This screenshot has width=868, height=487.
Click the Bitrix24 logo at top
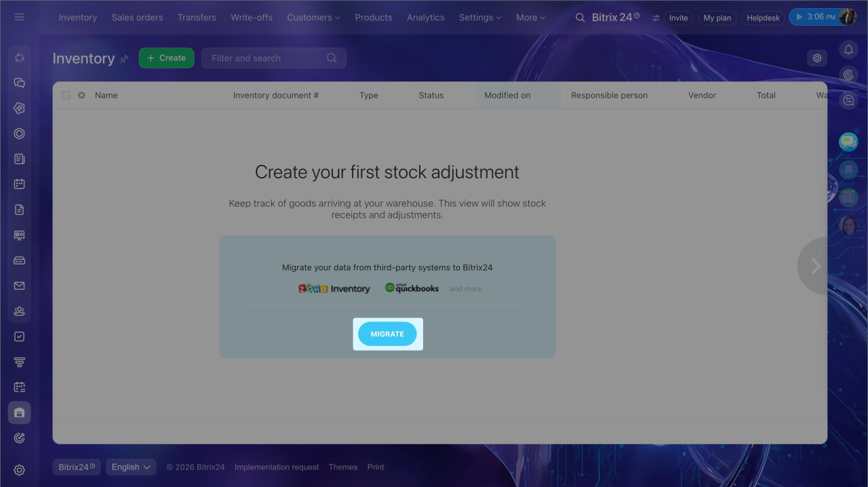[616, 18]
